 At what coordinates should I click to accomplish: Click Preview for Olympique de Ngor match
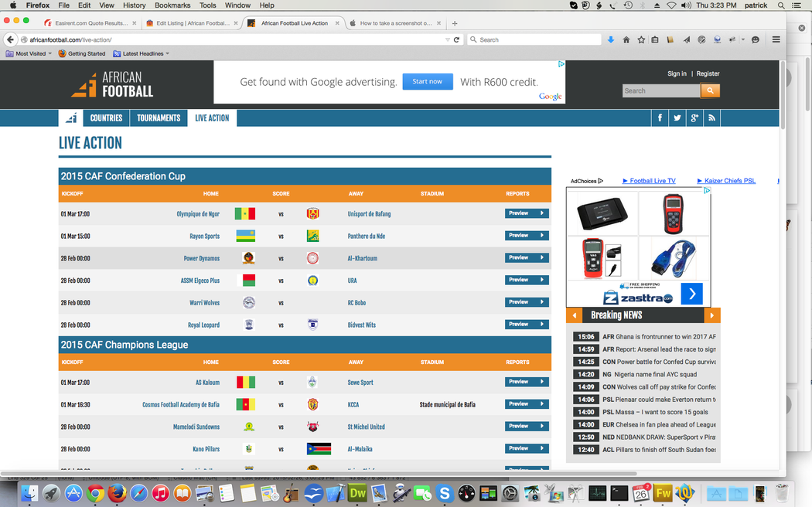[x=526, y=213]
